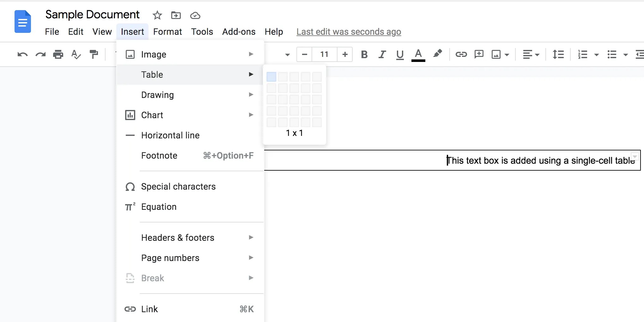Open the line spacing options icon
This screenshot has height=322, width=644.
(x=558, y=54)
